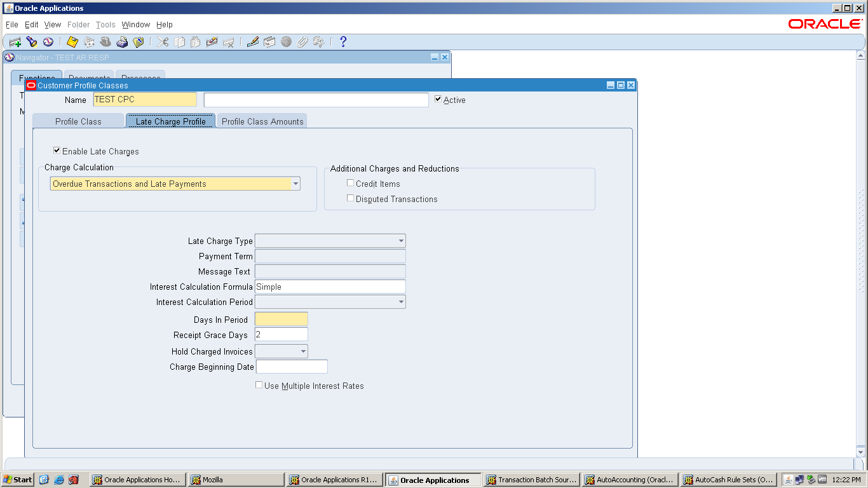Click the Zoom toolbar icon
868x488 pixels.
click(x=269, y=42)
